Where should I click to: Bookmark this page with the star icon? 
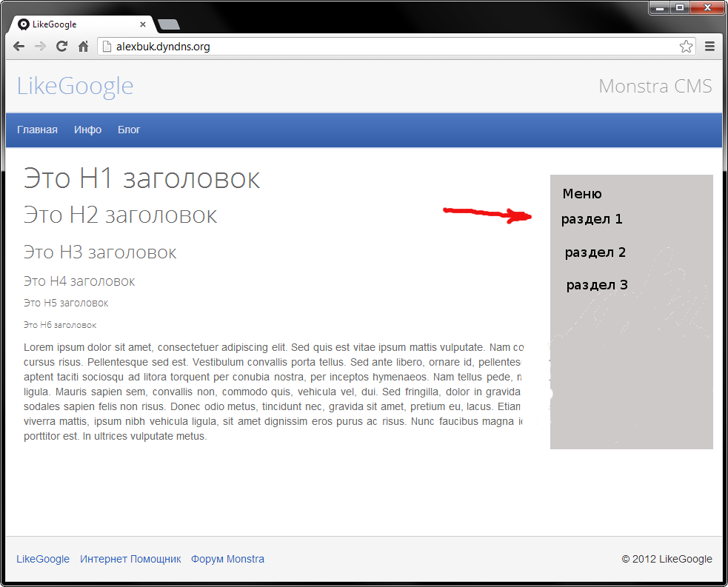(x=686, y=47)
